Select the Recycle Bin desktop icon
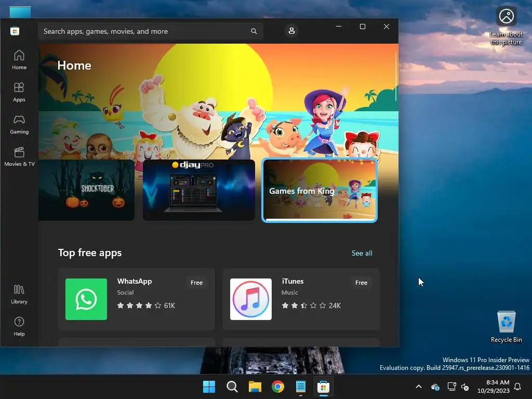532x399 pixels. pos(506,327)
